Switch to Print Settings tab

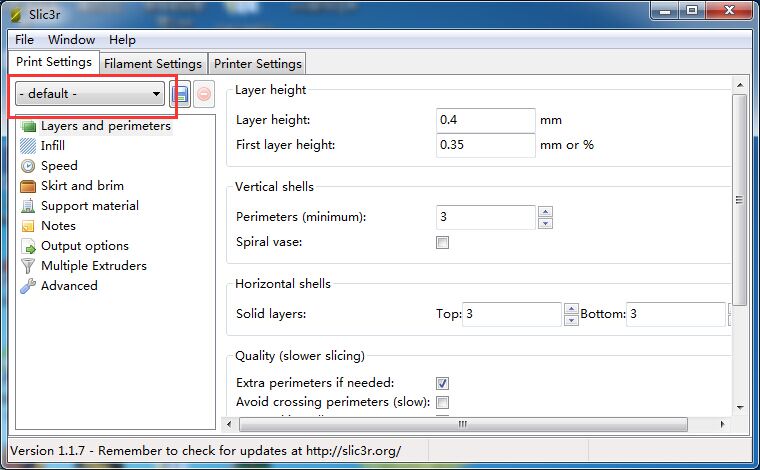[x=54, y=62]
